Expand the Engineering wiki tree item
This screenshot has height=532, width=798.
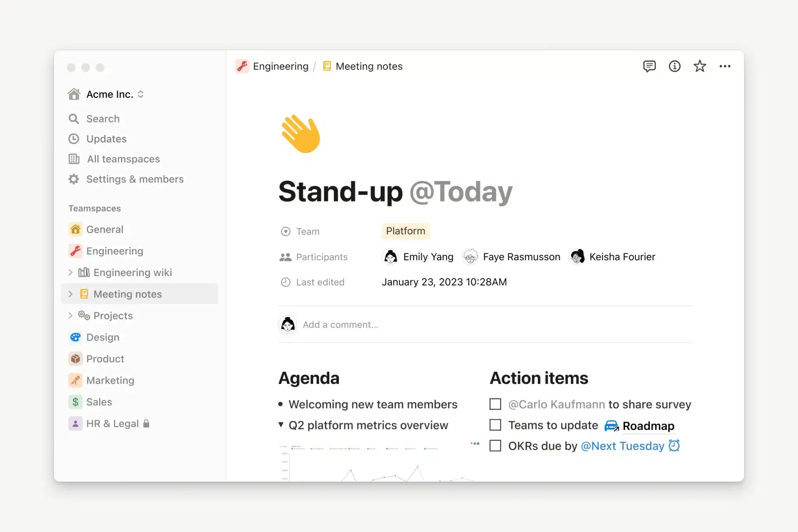click(69, 272)
